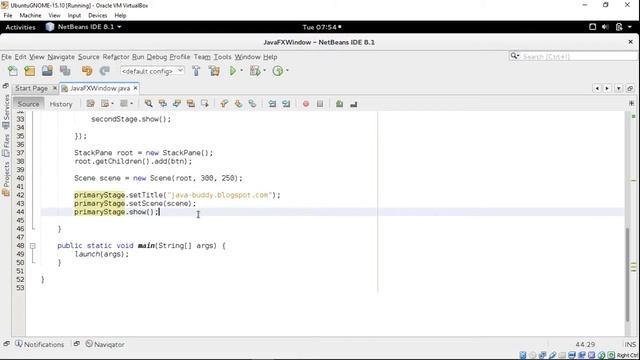Screen dimensions: 640x360
Task: Open the Team menu
Action: (x=202, y=57)
